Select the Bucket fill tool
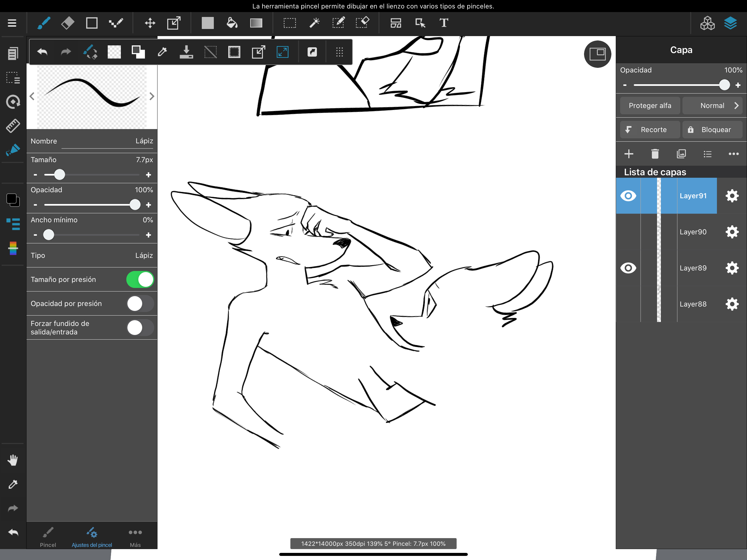Viewport: 747px width, 560px height. coord(232,23)
